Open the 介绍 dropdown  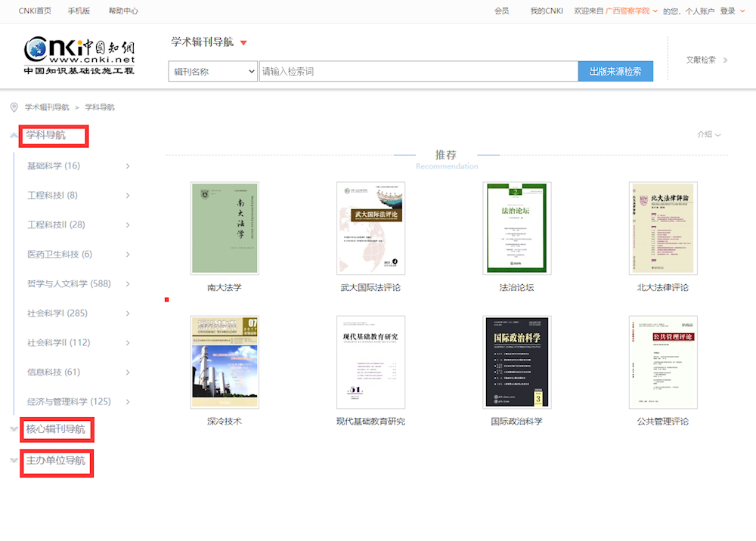coord(708,134)
